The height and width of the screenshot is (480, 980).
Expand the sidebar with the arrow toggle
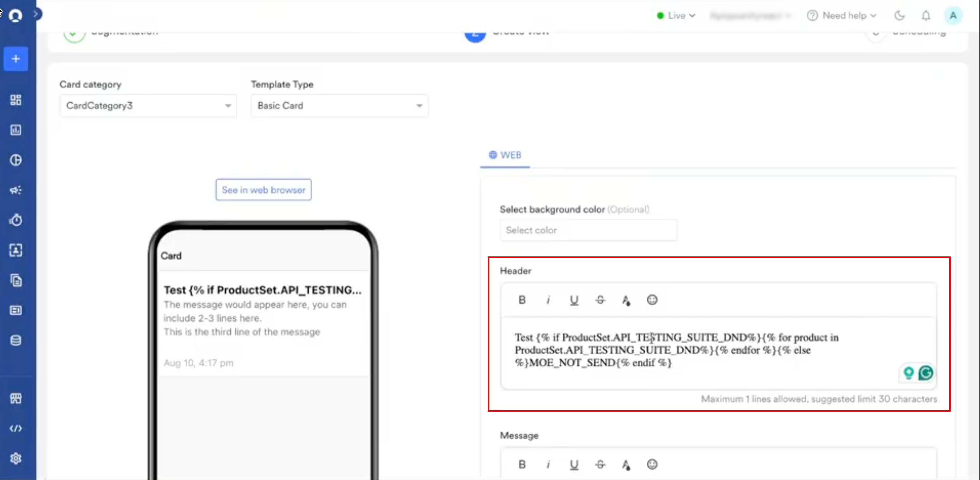[36, 14]
